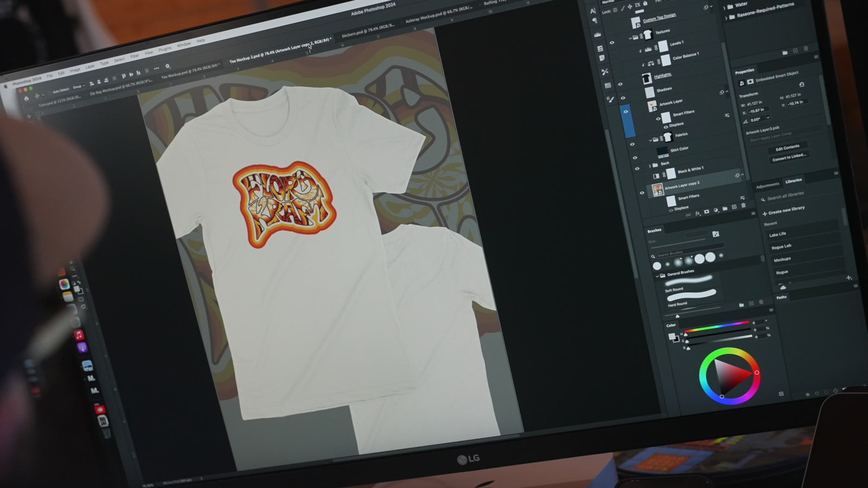868x488 pixels.
Task: Click the brush settings toggle icon in the Brushes panel
Action: click(716, 234)
